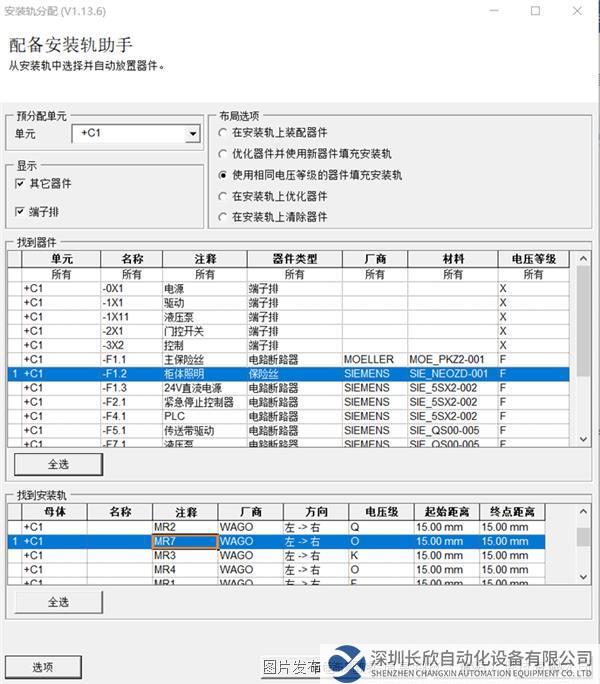Toggle the 其它器件 checkbox

tap(21, 184)
